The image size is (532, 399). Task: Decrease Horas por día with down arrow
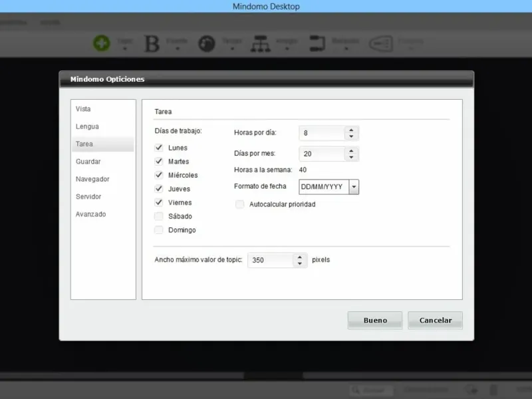coord(351,136)
